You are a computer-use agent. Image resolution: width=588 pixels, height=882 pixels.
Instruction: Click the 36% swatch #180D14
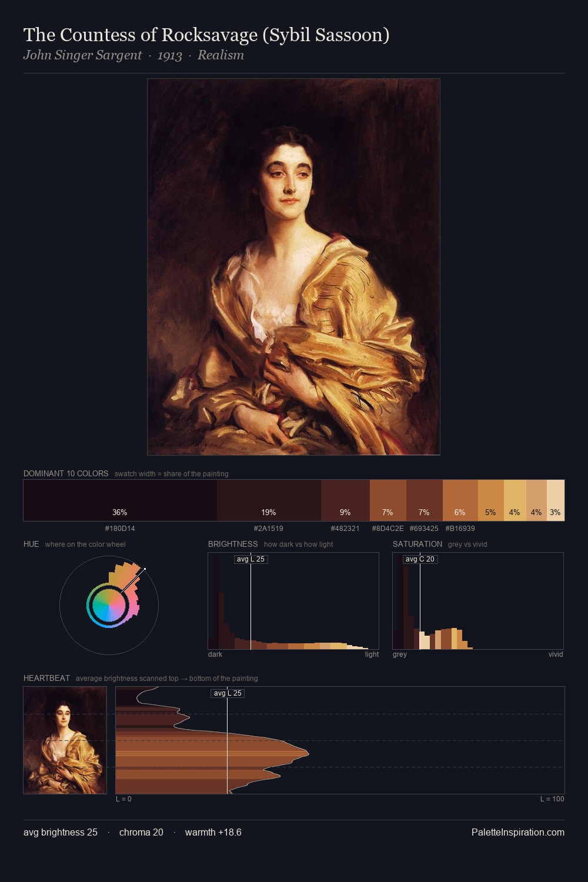coord(120,500)
